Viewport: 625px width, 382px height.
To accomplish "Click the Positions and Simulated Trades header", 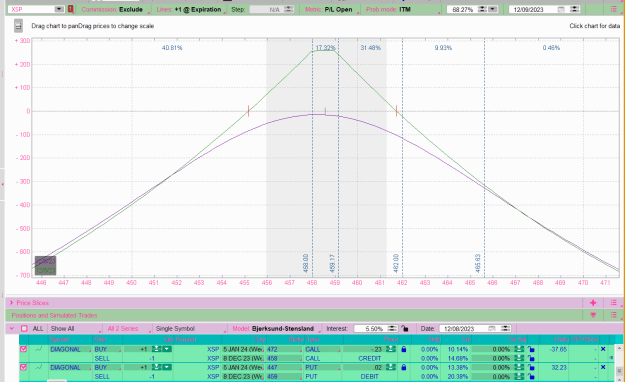I will point(54,315).
